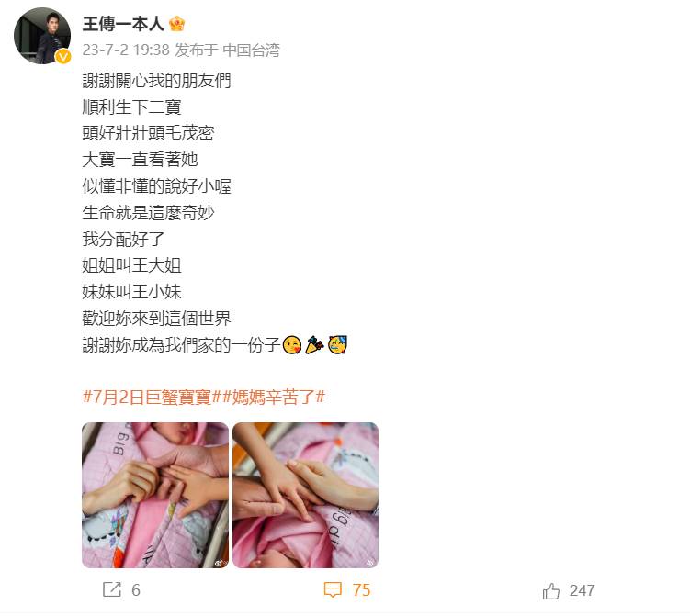Screen dimensions: 690x616
Task: Click the yellow verified badge on avatar
Action: click(63, 56)
